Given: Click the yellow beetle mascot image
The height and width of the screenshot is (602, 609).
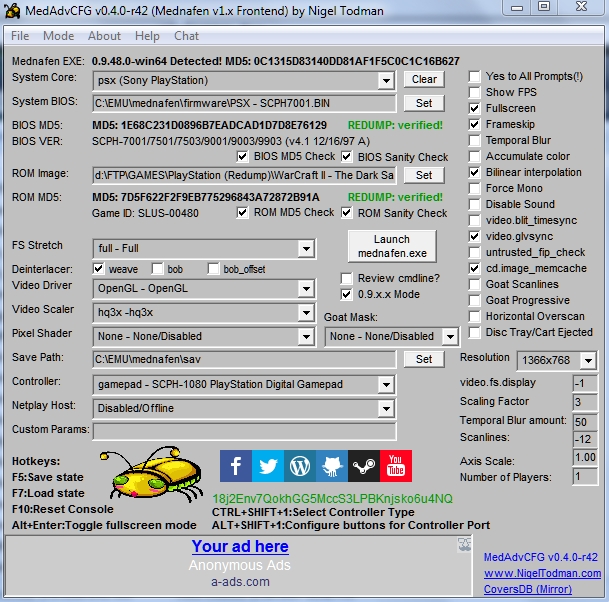Looking at the screenshot, I should pos(151,475).
